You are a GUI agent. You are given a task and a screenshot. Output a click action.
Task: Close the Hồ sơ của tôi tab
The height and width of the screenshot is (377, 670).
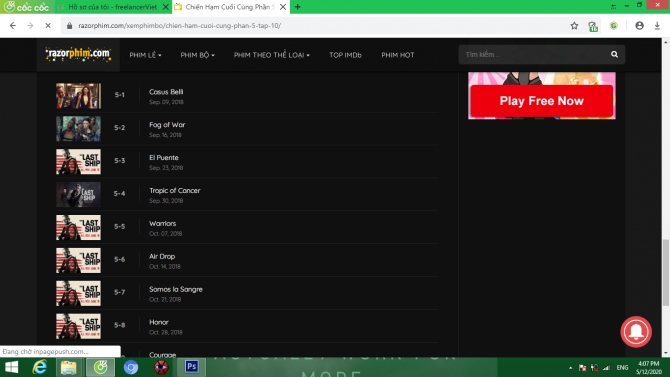tap(166, 7)
